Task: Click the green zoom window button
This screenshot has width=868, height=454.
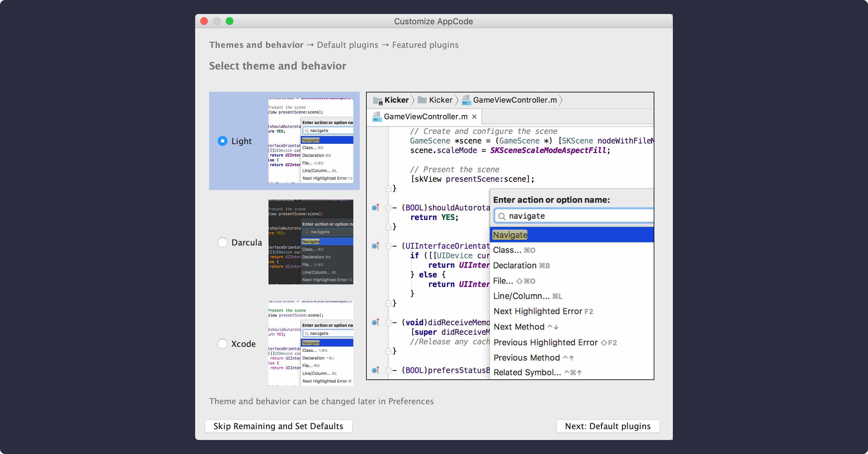Action: 230,21
